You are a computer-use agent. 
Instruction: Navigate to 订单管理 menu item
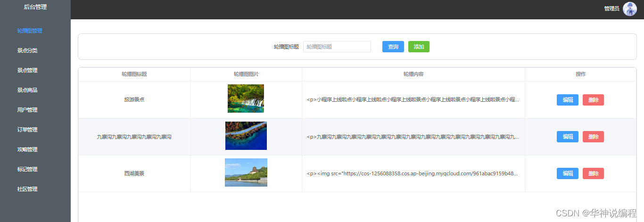point(27,130)
